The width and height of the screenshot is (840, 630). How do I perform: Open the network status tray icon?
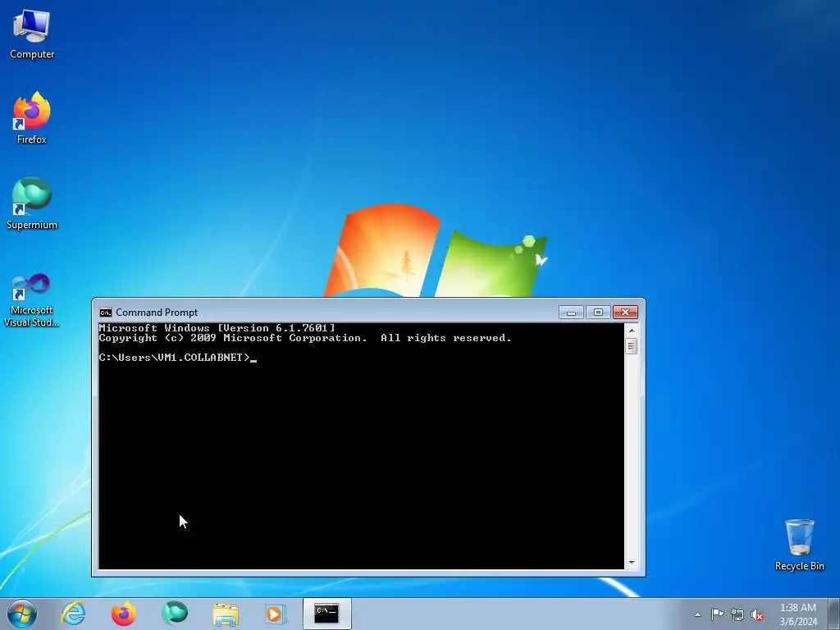click(737, 614)
